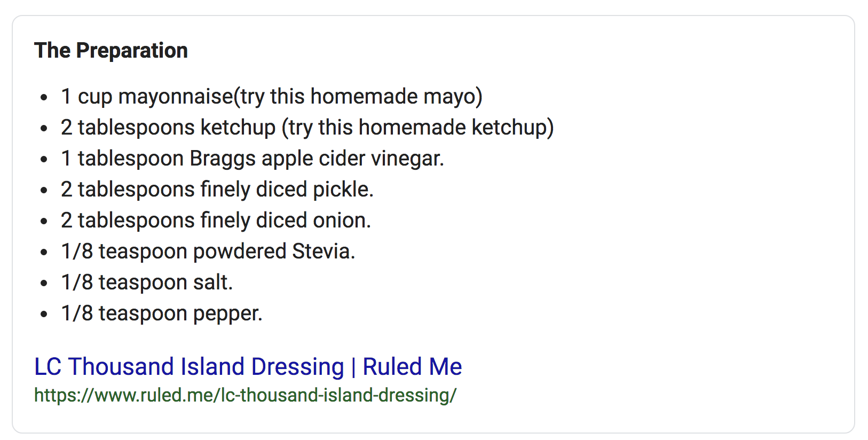
Task: Click the green ruled.me URL
Action: pos(246,395)
